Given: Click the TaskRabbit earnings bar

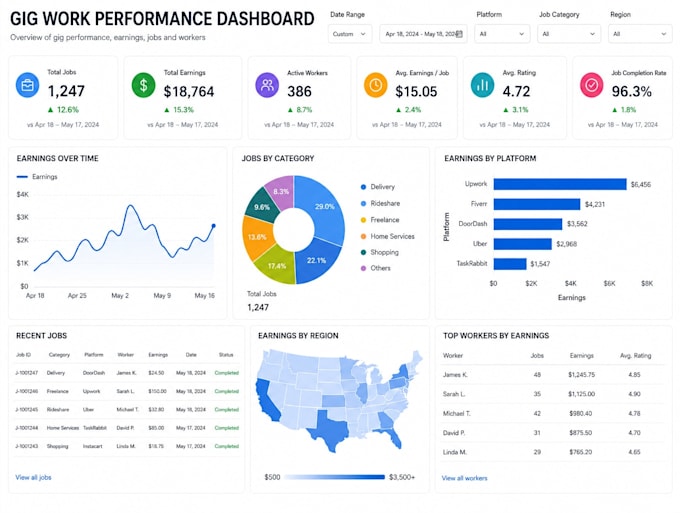Looking at the screenshot, I should click(x=510, y=264).
